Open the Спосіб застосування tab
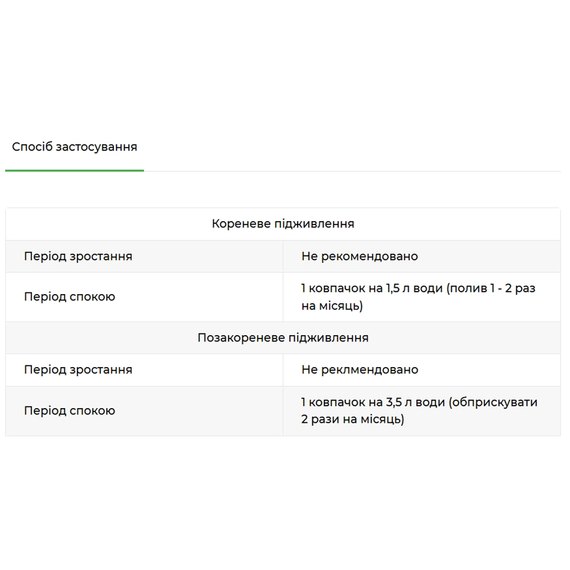The width and height of the screenshot is (570, 570). (x=75, y=147)
